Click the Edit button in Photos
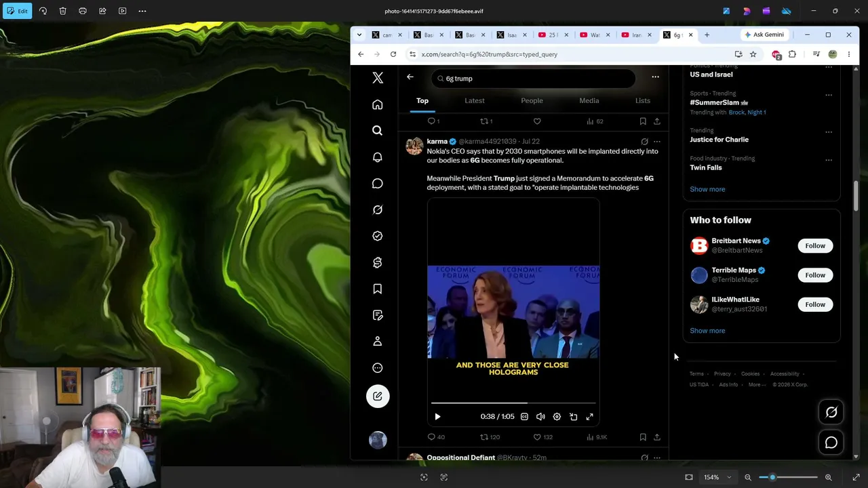 [x=17, y=11]
